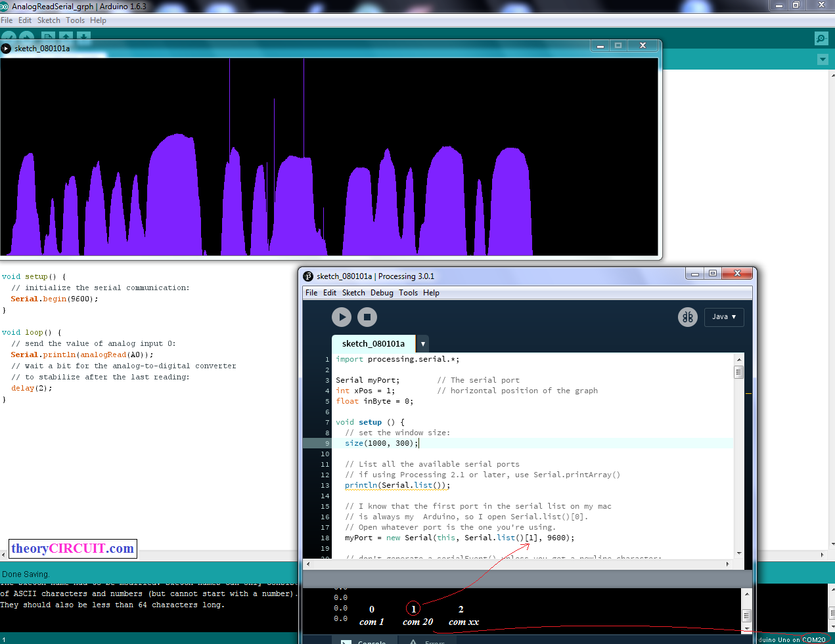The width and height of the screenshot is (835, 644).
Task: Click the Processing logo icon in title bar
Action: [x=308, y=276]
